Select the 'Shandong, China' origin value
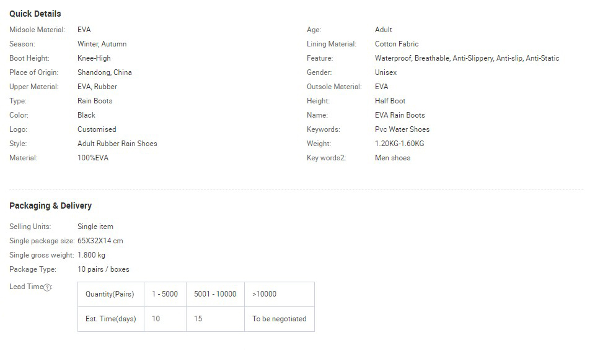The width and height of the screenshot is (590, 364). click(x=105, y=72)
